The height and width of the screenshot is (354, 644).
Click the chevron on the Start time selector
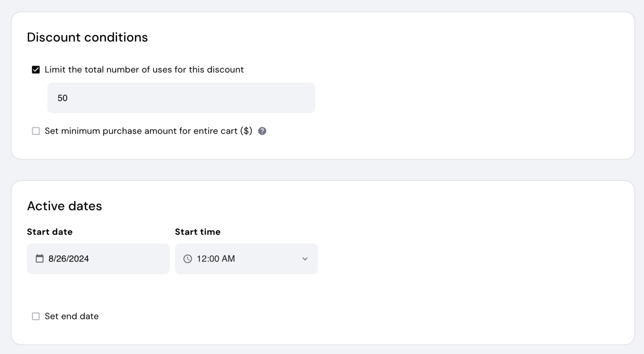305,259
